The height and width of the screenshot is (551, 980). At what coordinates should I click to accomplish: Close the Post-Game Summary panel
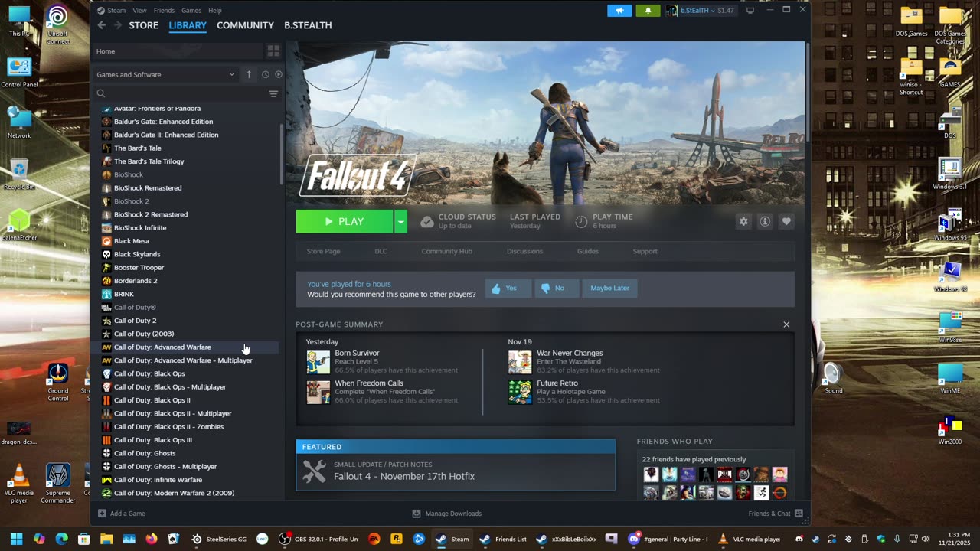pos(786,324)
